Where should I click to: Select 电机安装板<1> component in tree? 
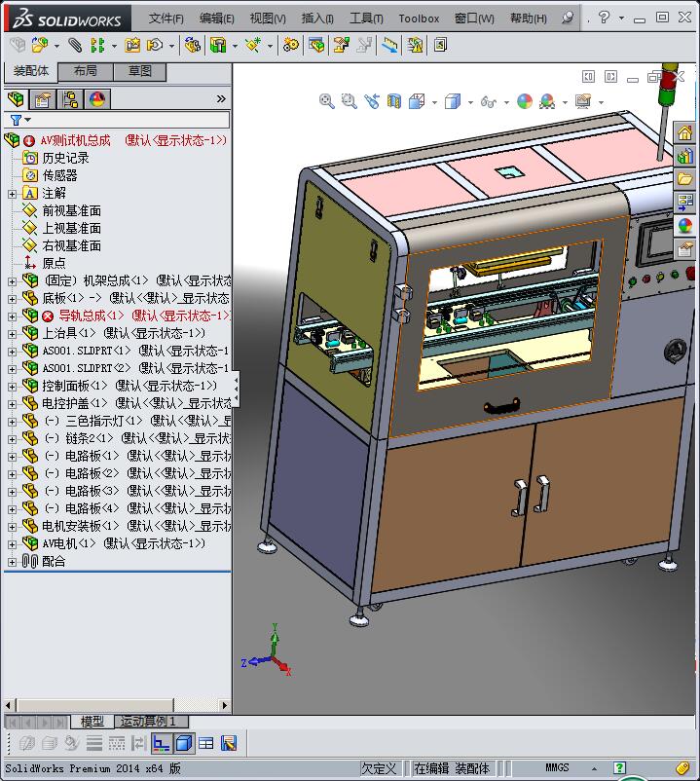136,527
